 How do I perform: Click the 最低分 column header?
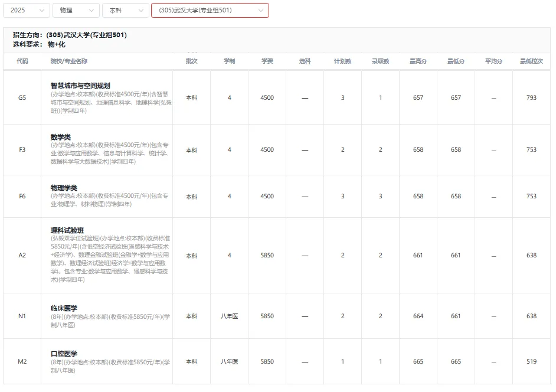coord(456,61)
